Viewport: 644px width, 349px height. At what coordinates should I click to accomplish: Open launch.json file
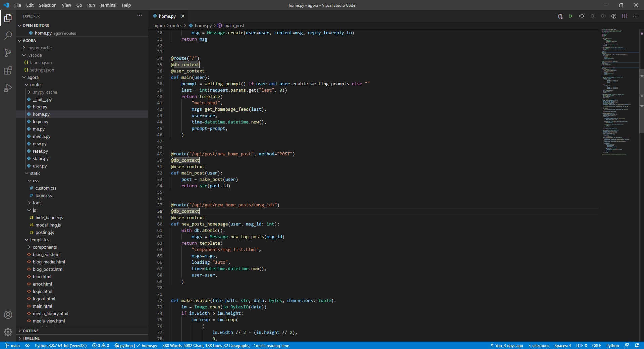pos(82,62)
